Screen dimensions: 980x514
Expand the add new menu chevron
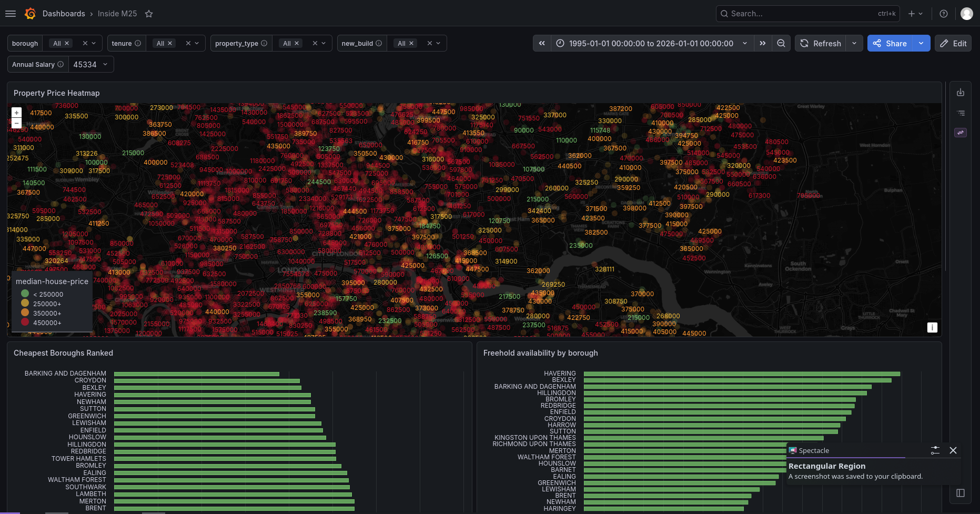[x=921, y=14]
